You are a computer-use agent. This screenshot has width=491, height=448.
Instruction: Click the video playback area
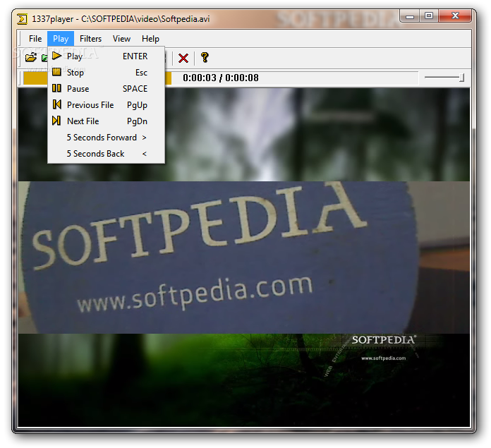tap(244, 258)
